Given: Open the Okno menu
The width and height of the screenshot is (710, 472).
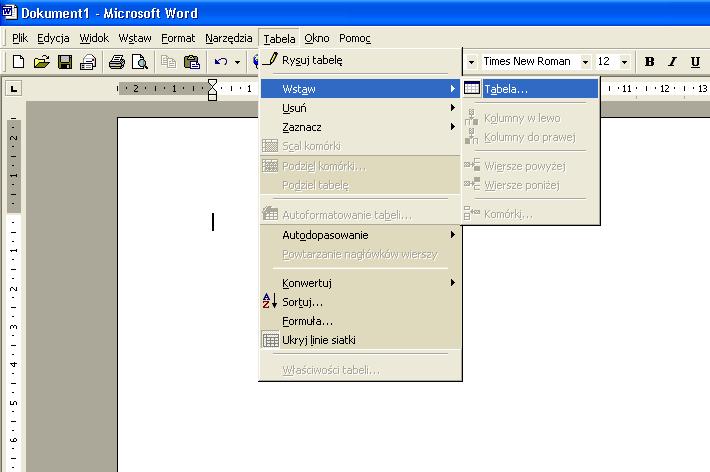Looking at the screenshot, I should (x=317, y=38).
